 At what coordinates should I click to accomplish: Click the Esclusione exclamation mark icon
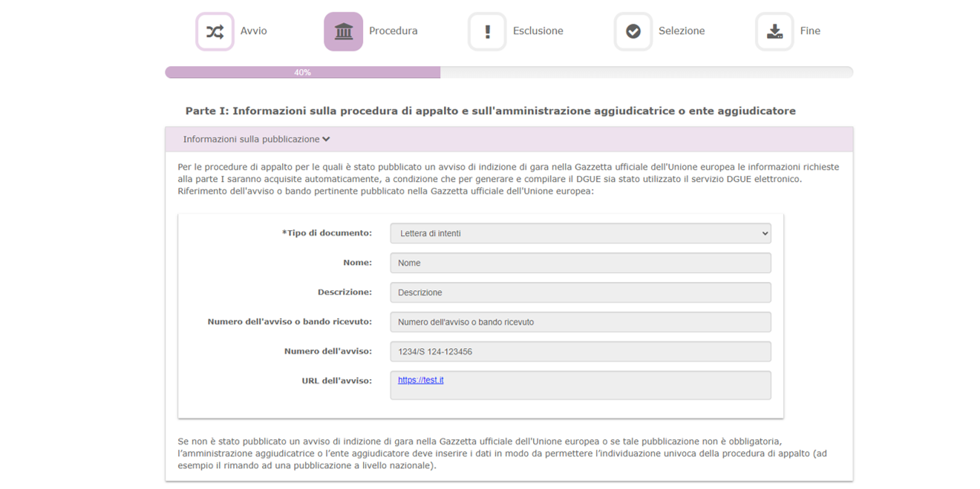point(487,32)
